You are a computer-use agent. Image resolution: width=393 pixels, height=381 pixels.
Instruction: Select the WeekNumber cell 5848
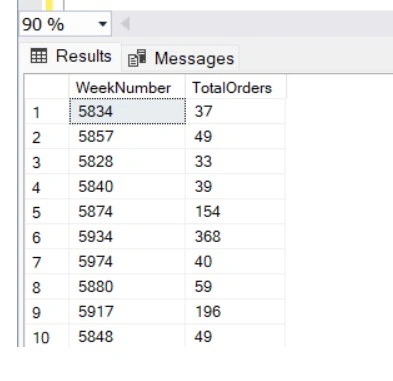pyautogui.click(x=127, y=336)
